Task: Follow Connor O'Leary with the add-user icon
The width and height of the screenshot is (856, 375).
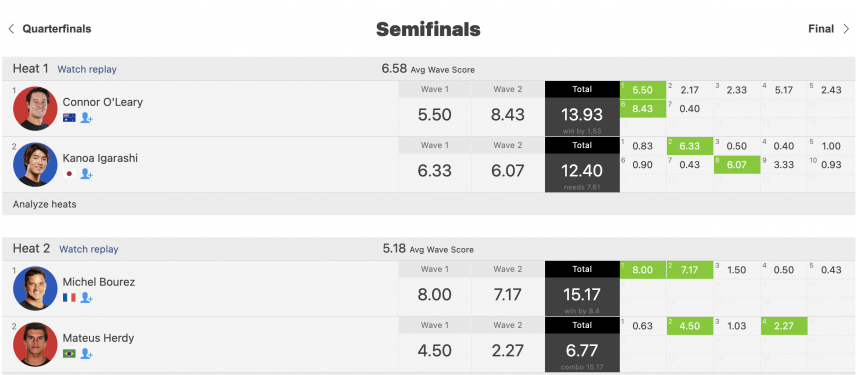Action: point(86,117)
